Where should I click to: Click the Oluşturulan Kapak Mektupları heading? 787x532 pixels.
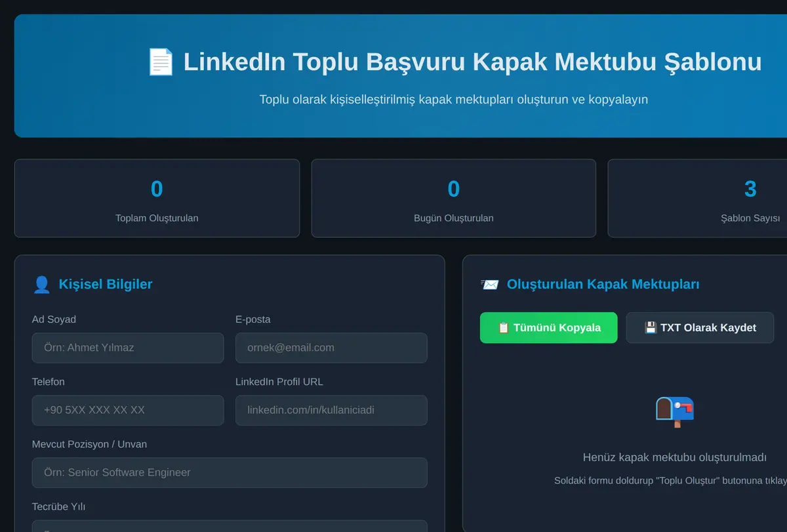coord(603,284)
